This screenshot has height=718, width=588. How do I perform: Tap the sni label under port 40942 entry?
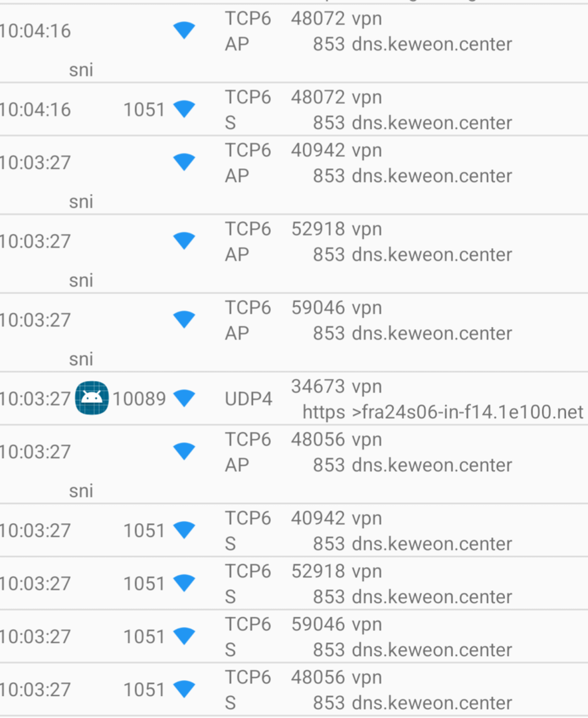(x=81, y=201)
